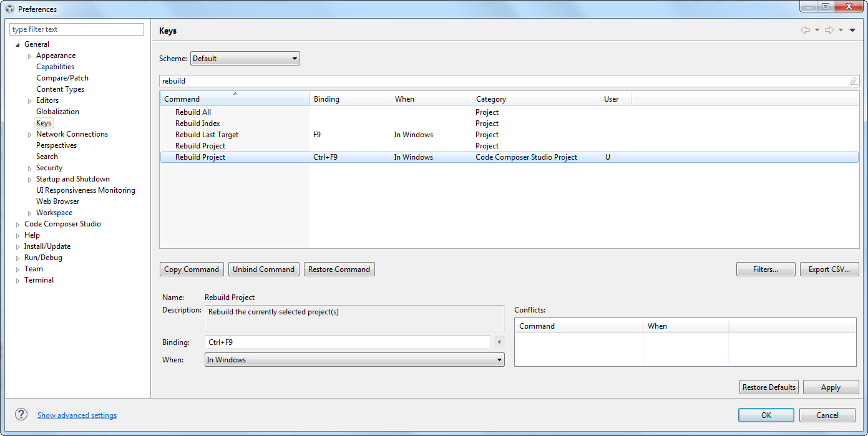Expand the Startup and Shutdown node
The width and height of the screenshot is (868, 436).
(30, 180)
